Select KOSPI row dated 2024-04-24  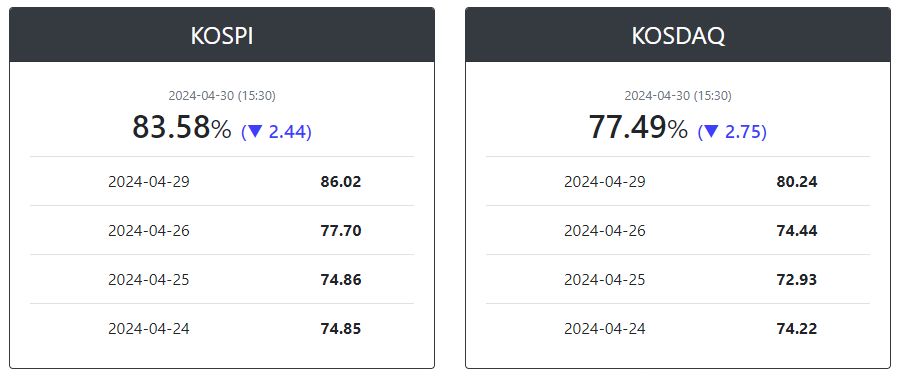click(222, 329)
